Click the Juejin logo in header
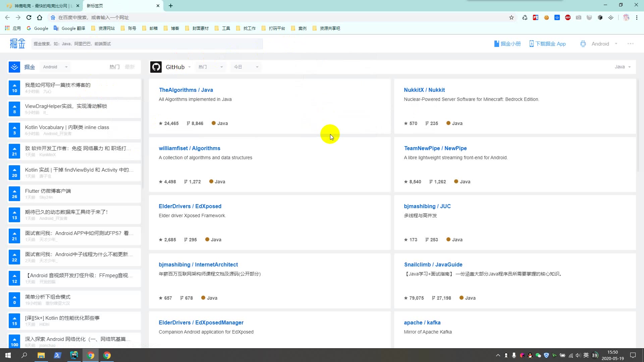 point(17,44)
